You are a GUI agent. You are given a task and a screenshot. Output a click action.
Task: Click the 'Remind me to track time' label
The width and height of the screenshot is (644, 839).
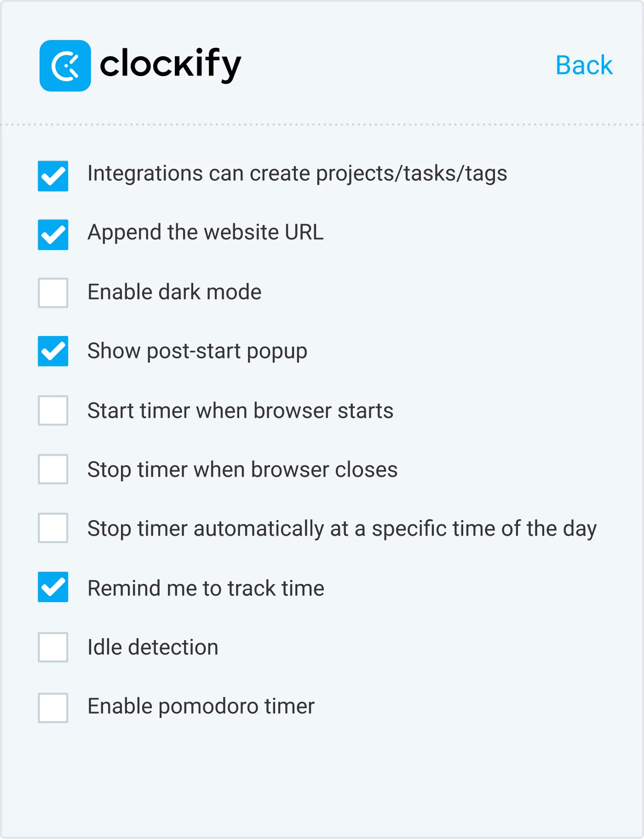[x=206, y=589]
